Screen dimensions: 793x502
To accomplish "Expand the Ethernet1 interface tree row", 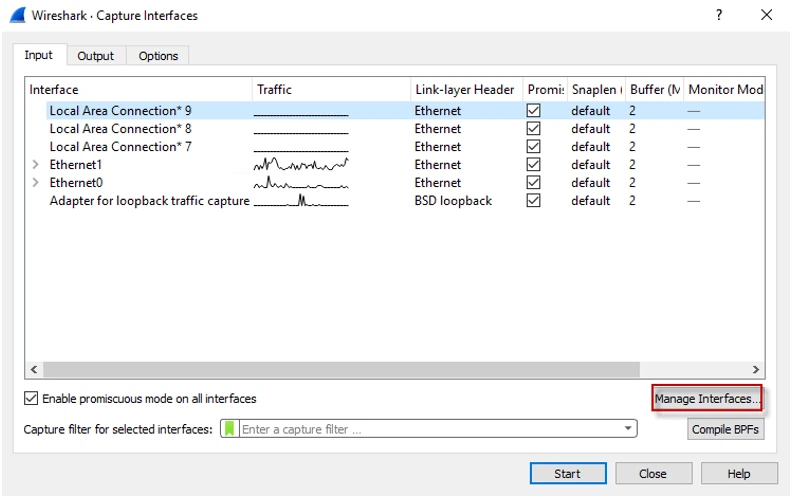I will point(36,165).
